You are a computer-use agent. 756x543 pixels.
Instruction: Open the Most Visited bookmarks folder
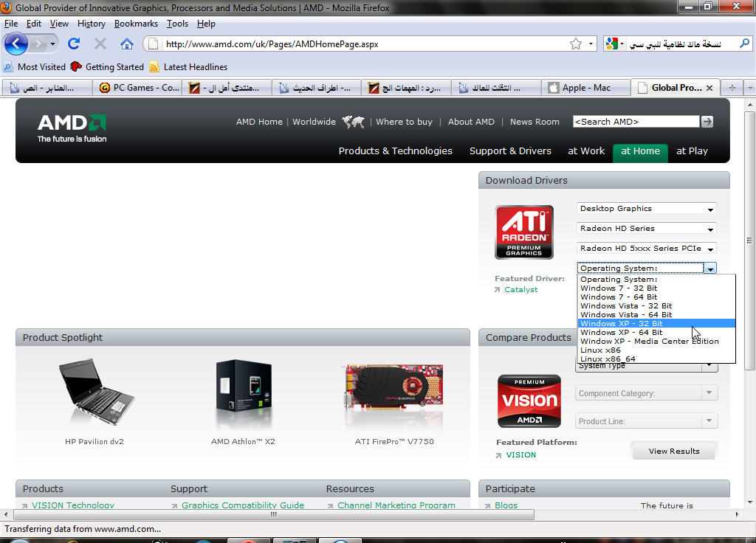pyautogui.click(x=34, y=67)
